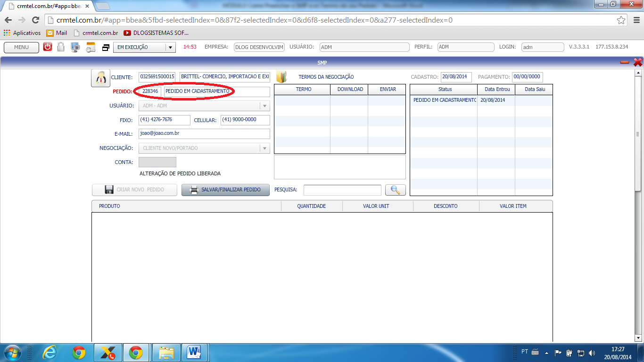Click CRIAR NOVO PEDIDO button
The width and height of the screenshot is (644, 362).
[134, 190]
